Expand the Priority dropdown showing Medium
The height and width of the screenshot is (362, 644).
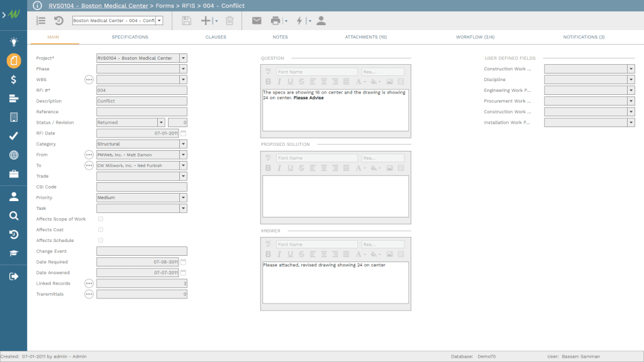[184, 197]
